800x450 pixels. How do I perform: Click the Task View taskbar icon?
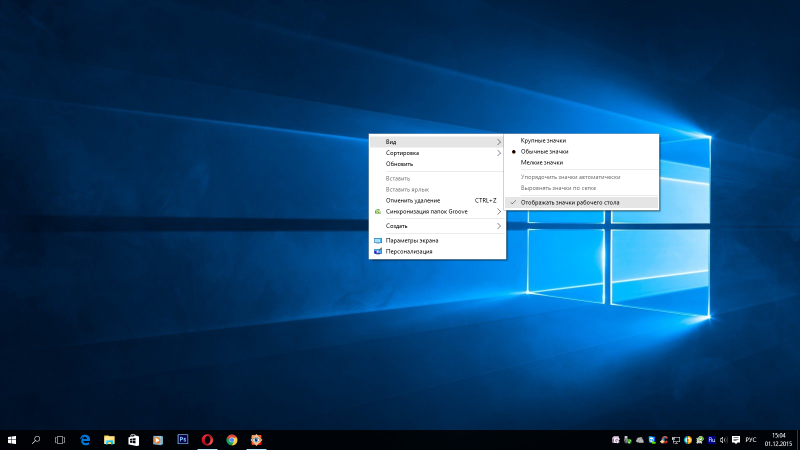(x=60, y=439)
